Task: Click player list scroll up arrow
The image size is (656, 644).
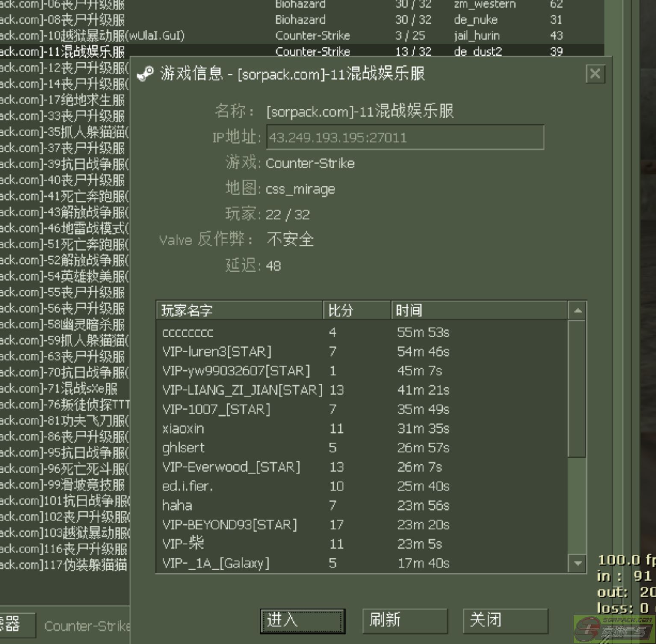Action: pos(577,310)
